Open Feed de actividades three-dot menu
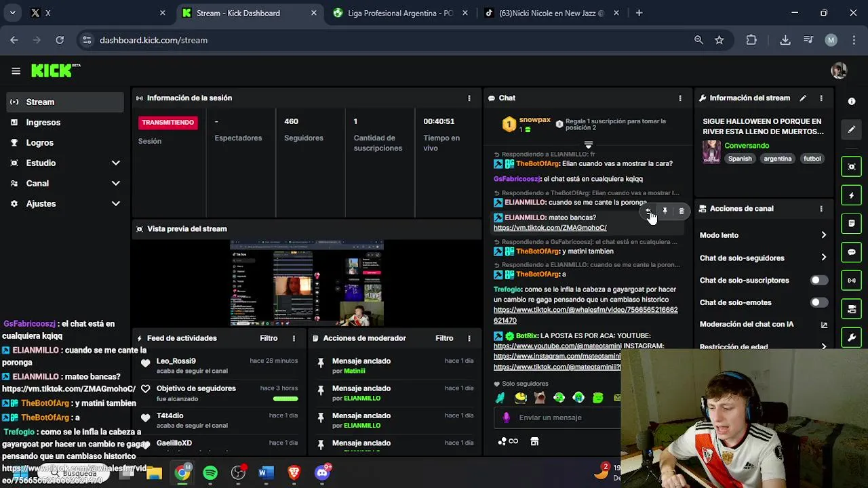This screenshot has height=488, width=868. (294, 338)
